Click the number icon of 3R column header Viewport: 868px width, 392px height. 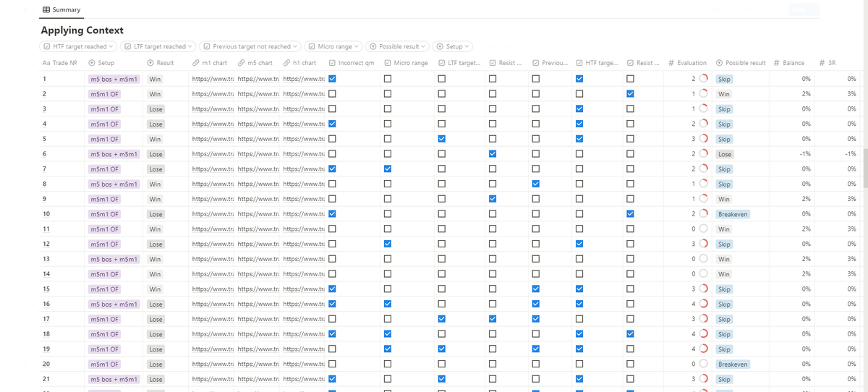point(822,63)
